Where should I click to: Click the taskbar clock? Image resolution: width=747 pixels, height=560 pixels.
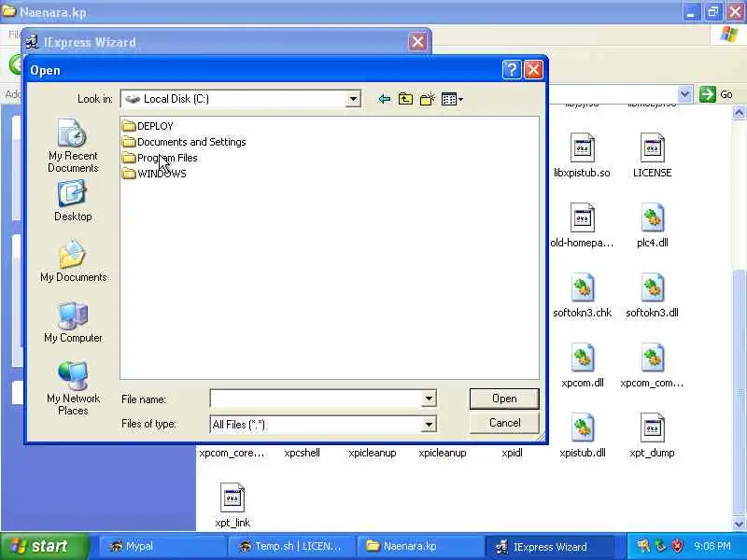pos(712,546)
